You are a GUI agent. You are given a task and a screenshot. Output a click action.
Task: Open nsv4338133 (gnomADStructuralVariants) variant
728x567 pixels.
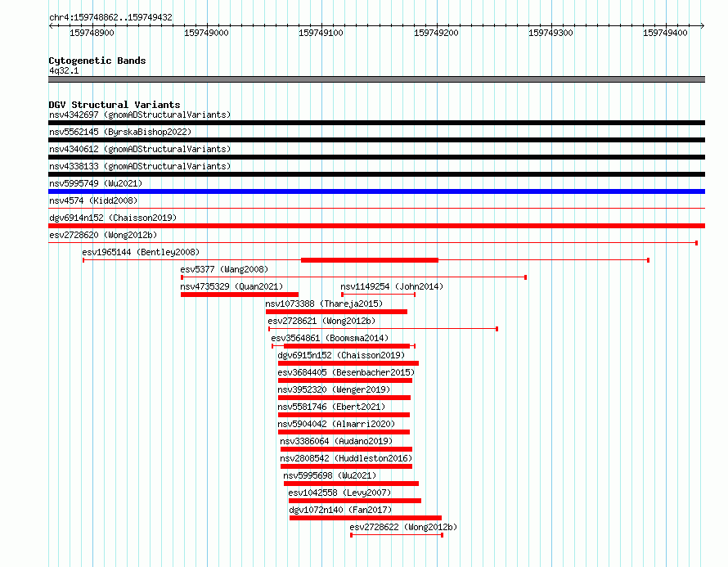click(x=140, y=166)
